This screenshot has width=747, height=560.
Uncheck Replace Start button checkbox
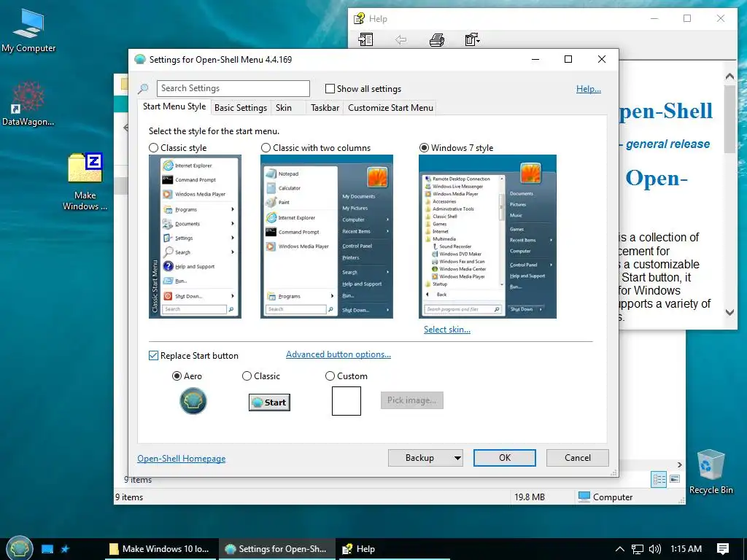click(x=153, y=355)
